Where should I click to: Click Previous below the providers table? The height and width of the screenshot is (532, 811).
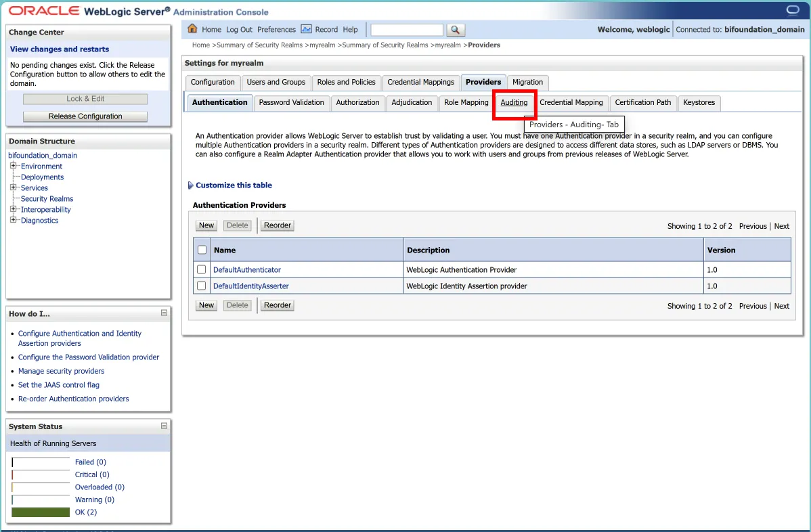(x=753, y=306)
